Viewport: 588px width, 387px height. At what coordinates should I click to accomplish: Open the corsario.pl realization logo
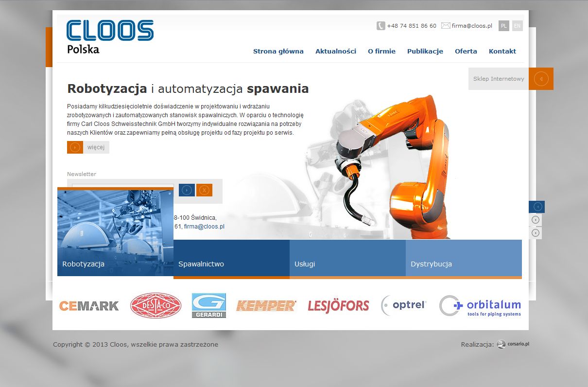click(513, 344)
